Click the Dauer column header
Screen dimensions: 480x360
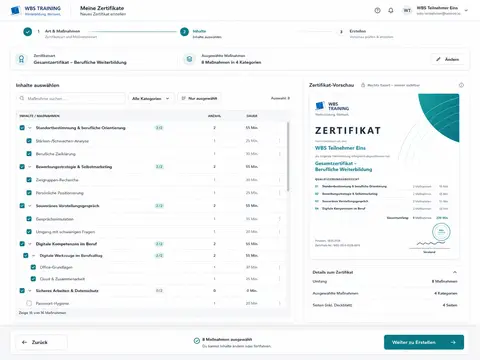tap(252, 116)
